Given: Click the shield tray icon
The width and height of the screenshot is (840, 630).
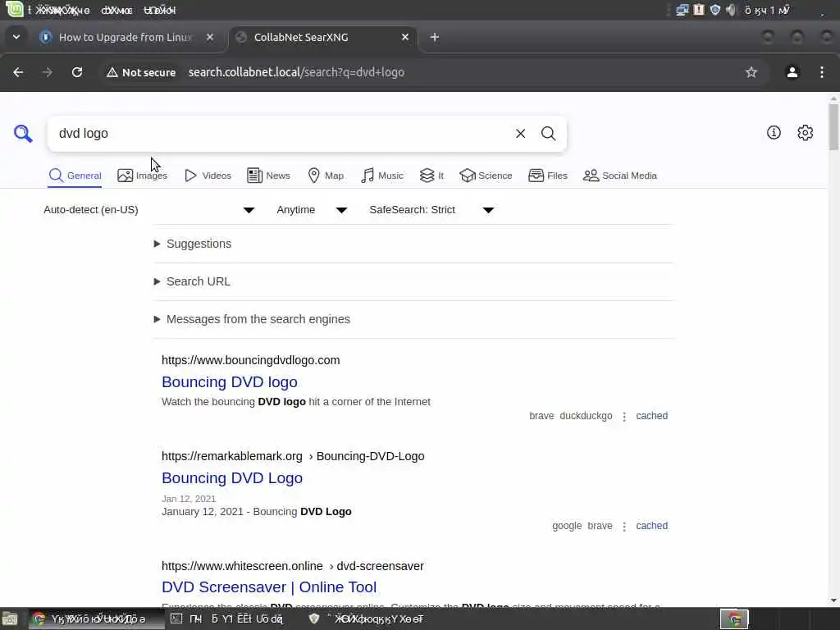Looking at the screenshot, I should click(x=715, y=10).
